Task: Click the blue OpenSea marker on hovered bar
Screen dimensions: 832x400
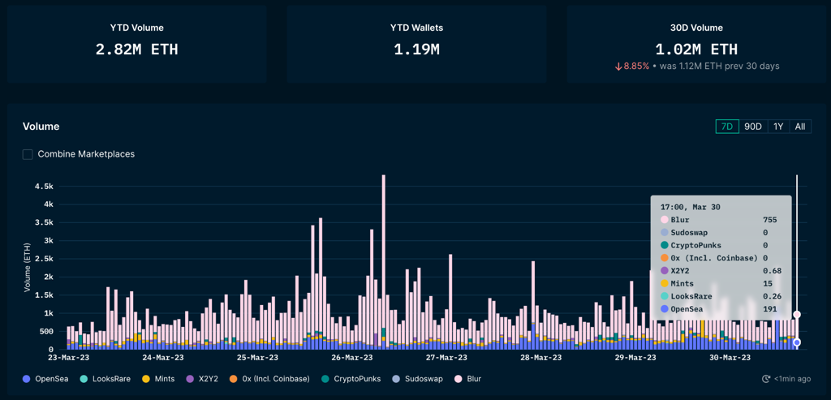Action: pos(796,342)
